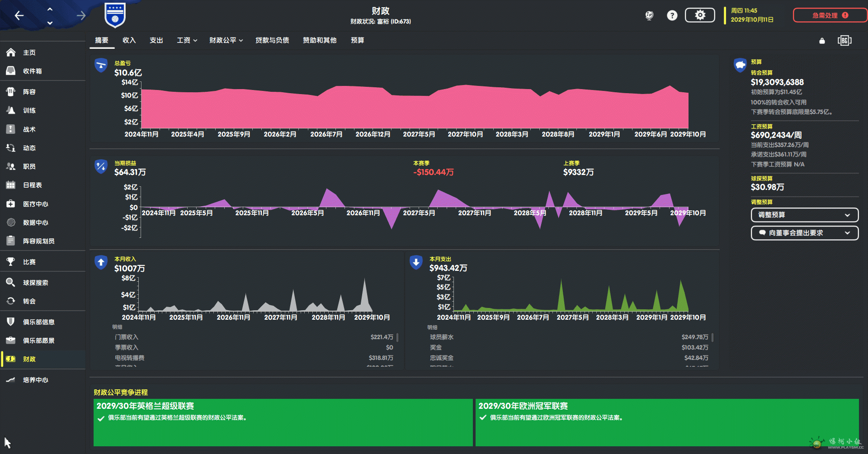Click the lock icon

822,41
